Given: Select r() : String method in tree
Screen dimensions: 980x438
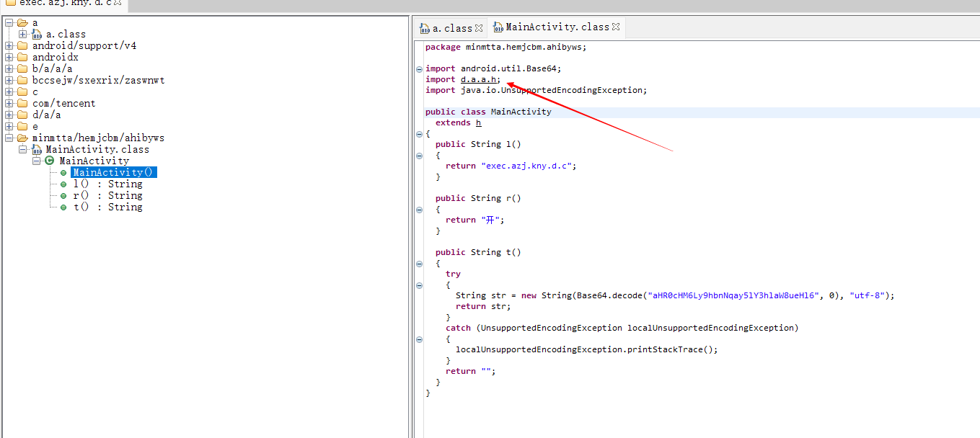Looking at the screenshot, I should [x=107, y=195].
